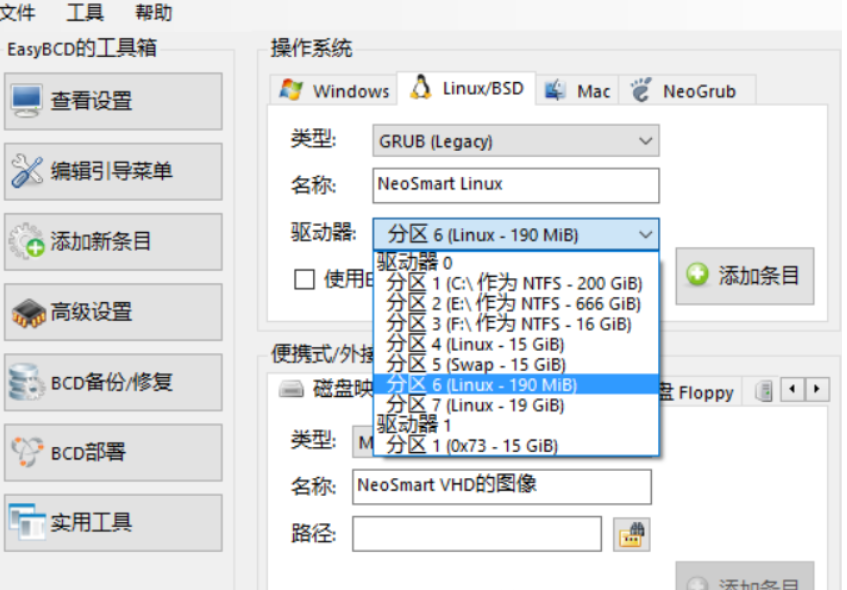Open the 类型 GRUB (Legacy) dropdown
Image resolution: width=847 pixels, height=590 pixels.
click(x=516, y=141)
